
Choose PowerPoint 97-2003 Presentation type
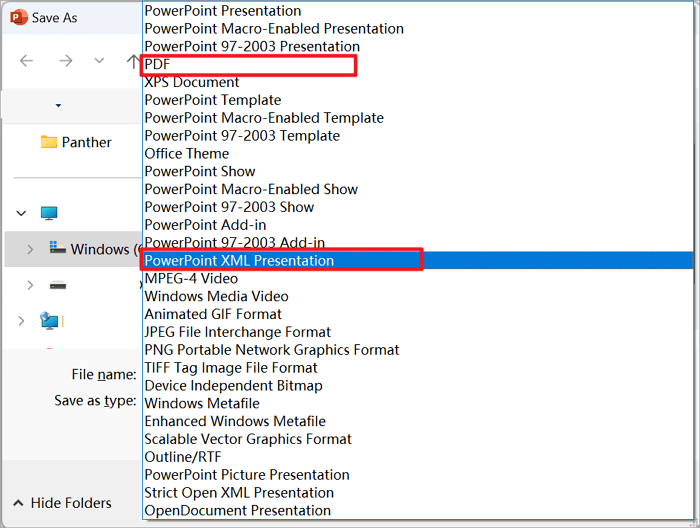click(x=418, y=46)
